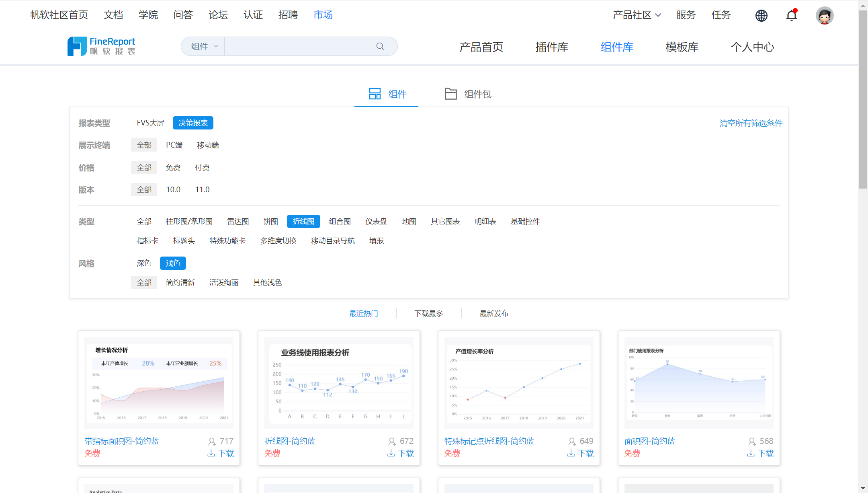Viewport: 868px width, 493px height.
Task: Click the FineReport logo
Action: click(101, 46)
